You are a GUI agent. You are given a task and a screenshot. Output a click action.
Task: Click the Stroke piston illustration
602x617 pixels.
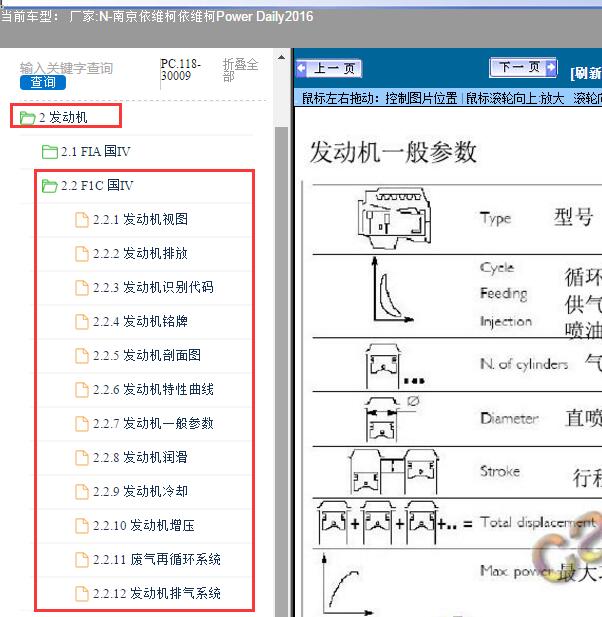click(393, 471)
